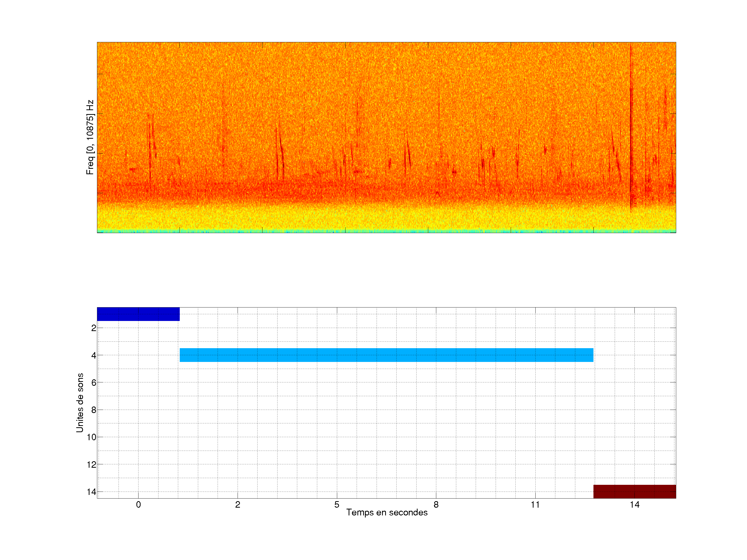
Task: Click the light blue bar at sound unit 4
Action: 386,355
